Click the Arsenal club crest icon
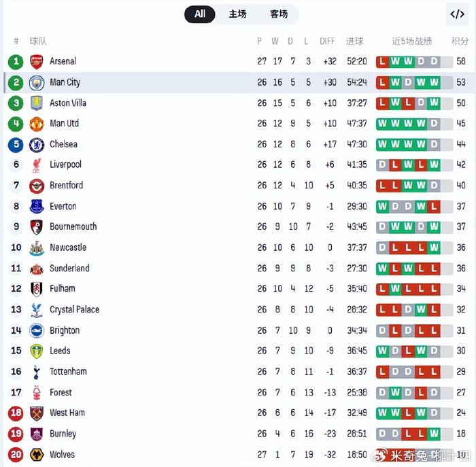This screenshot has width=476, height=467. click(37, 62)
